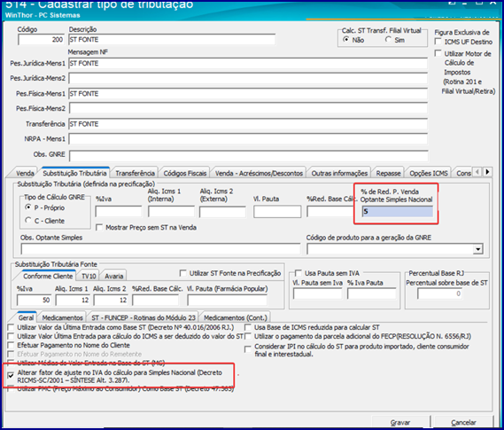
Task: Click the Pes.Física-Mens1 field
Action: coord(248,94)
